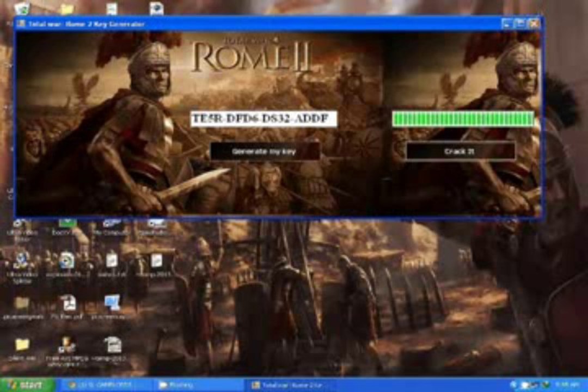Click the taskbar button with folder icon
The width and height of the screenshot is (588, 392).
coord(199,385)
